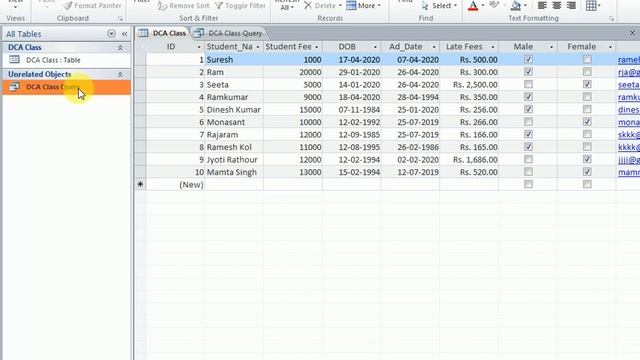Collapse the Unrelated Objects group

pyautogui.click(x=120, y=75)
